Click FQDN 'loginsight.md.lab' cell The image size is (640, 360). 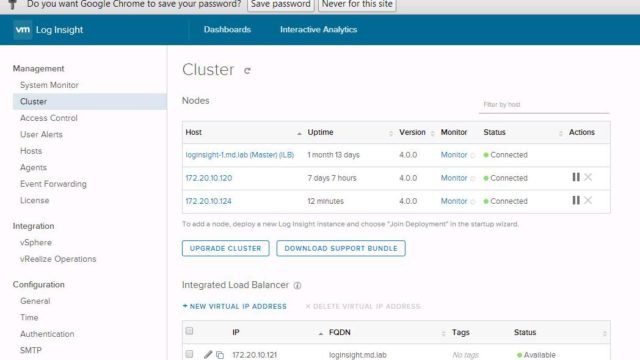tap(358, 355)
